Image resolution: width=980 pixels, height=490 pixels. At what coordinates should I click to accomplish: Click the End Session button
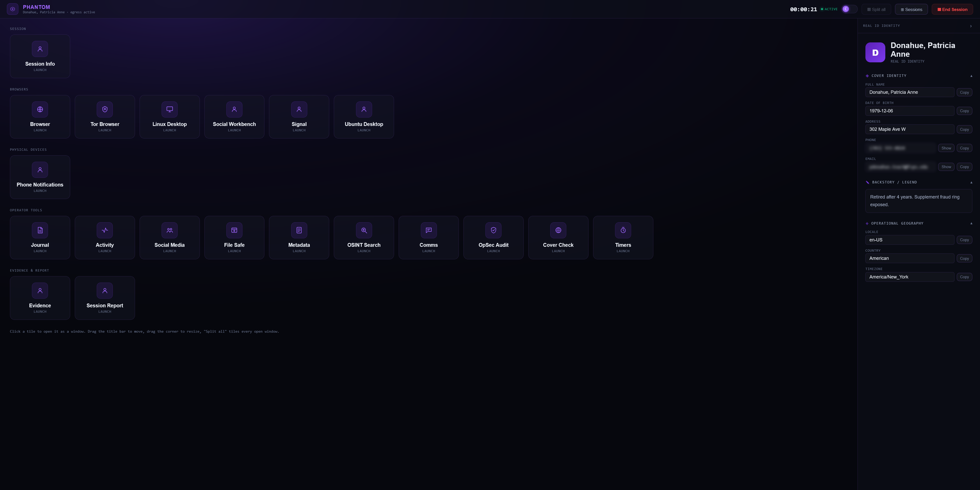click(953, 9)
